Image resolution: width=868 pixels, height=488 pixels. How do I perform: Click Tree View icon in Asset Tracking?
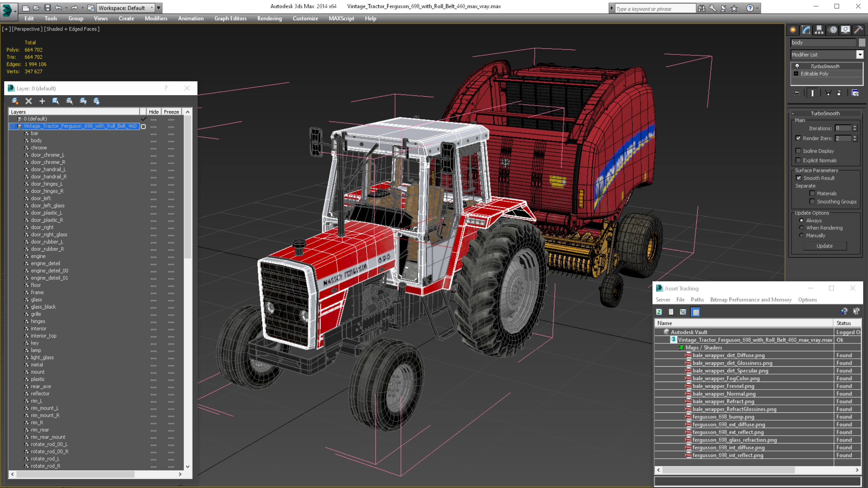point(683,312)
